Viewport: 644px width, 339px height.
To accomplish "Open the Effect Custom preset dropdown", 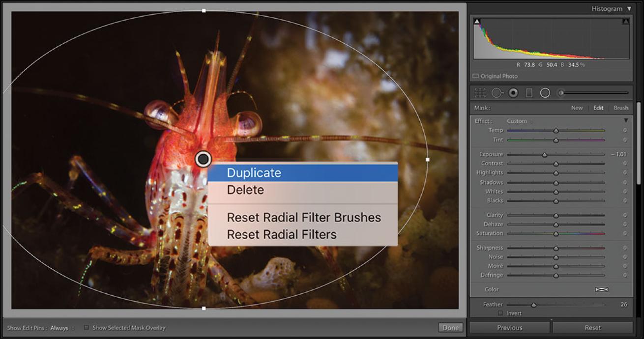I will click(x=519, y=121).
